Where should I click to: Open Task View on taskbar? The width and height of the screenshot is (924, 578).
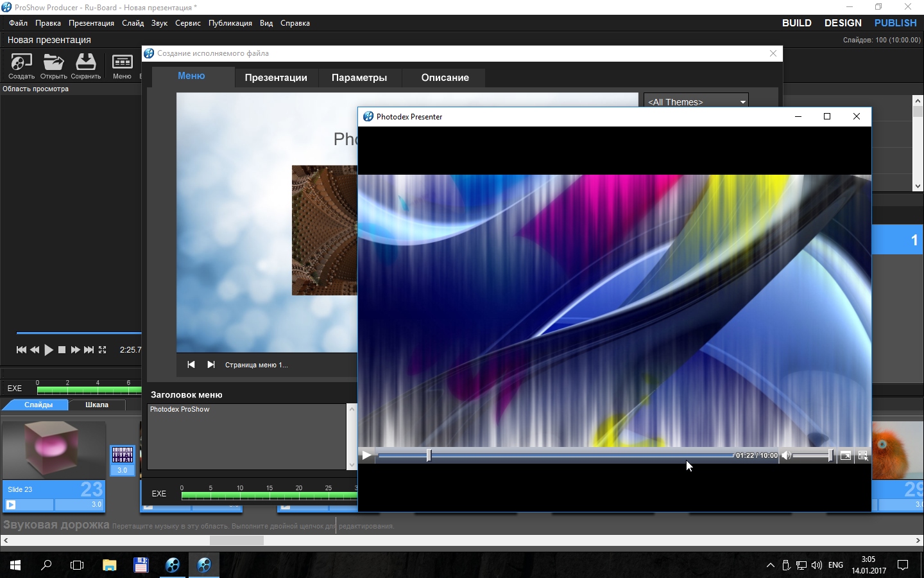pos(77,565)
